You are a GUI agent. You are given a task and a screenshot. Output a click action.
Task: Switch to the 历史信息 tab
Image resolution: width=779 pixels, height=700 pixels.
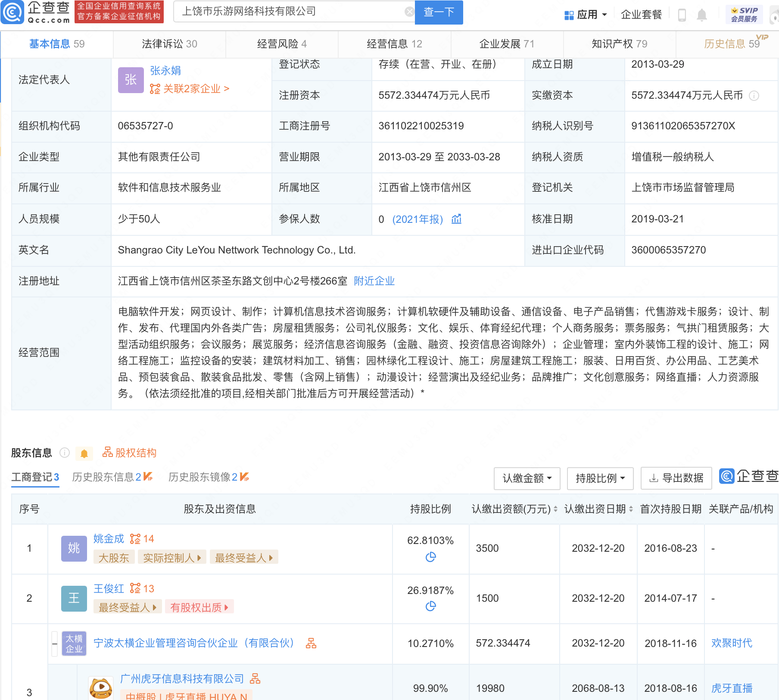coord(732,44)
